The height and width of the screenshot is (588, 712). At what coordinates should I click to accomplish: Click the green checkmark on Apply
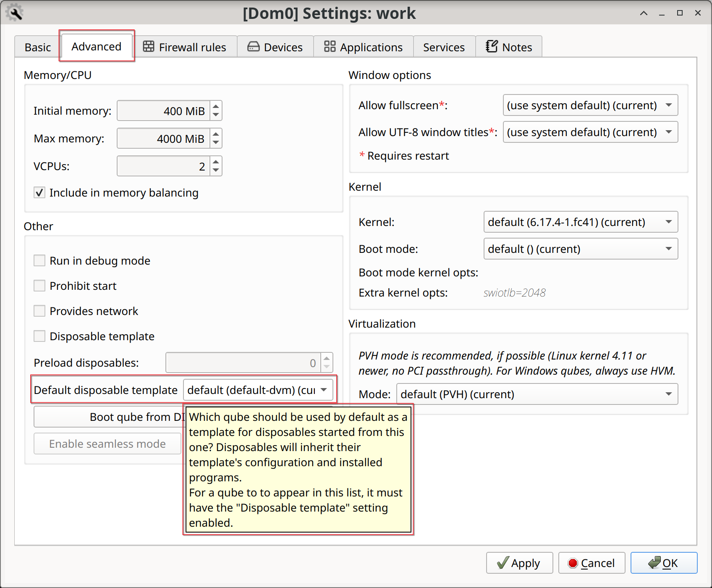[503, 562]
